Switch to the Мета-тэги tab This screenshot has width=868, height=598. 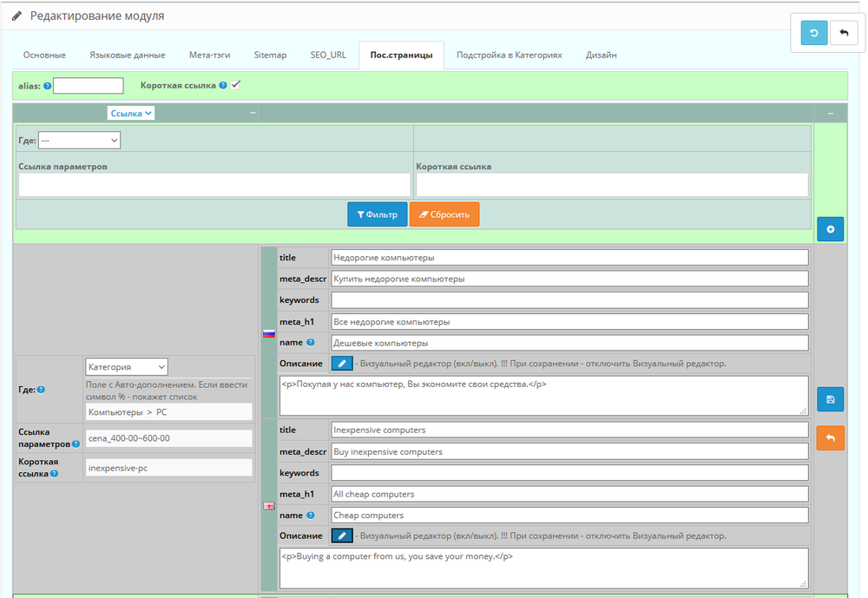coord(209,55)
